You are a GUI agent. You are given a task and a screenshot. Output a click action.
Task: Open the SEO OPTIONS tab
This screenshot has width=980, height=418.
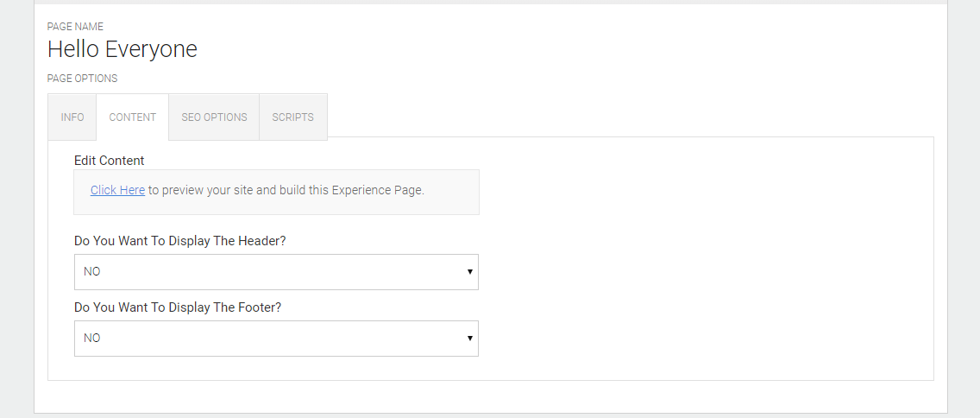point(214,117)
